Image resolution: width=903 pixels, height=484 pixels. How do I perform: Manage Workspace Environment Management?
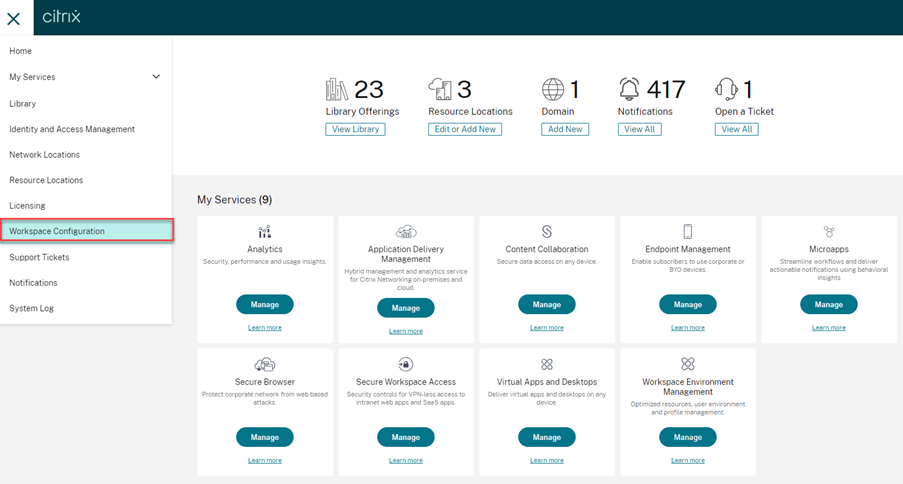688,437
